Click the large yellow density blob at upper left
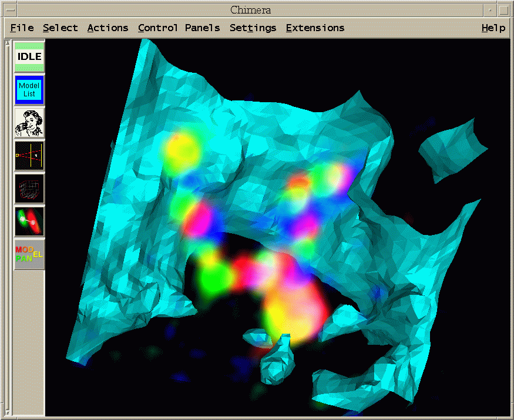 tap(182, 150)
